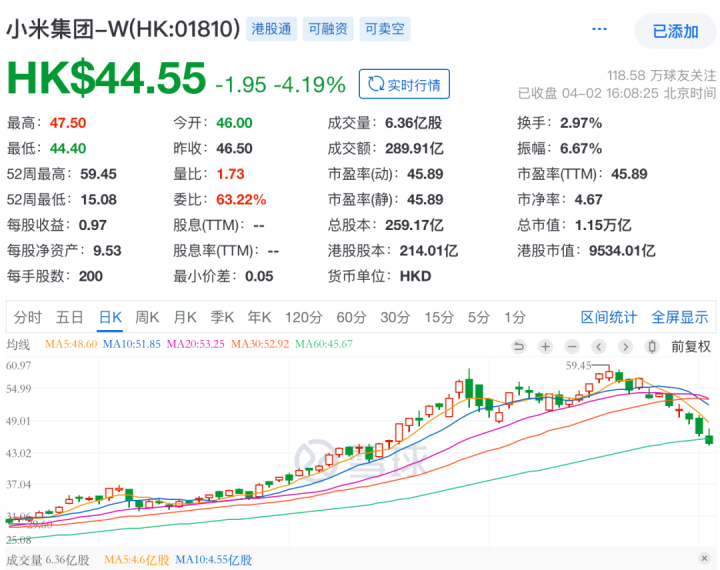
Task: Select the 周K chart tab
Action: tap(147, 317)
